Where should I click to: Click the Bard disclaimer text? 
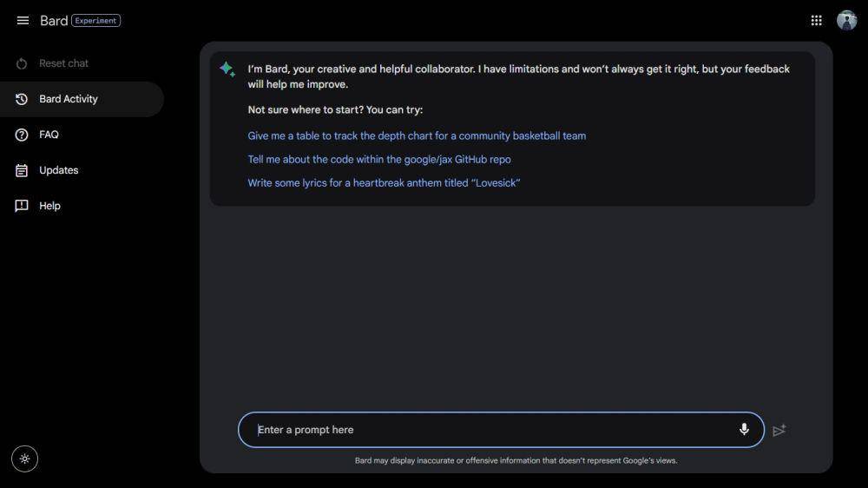(516, 460)
